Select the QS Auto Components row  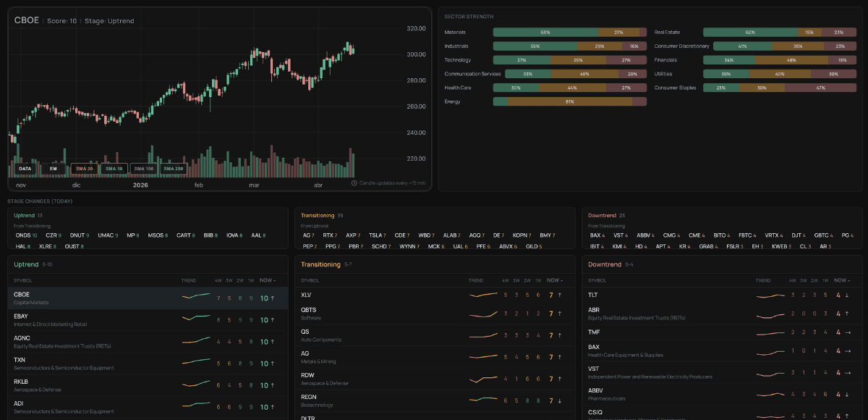435,335
